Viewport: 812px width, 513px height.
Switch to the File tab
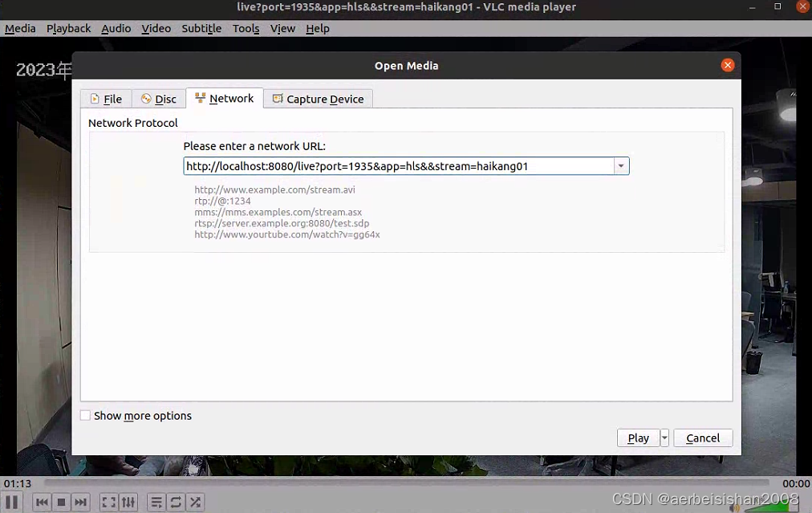click(106, 99)
